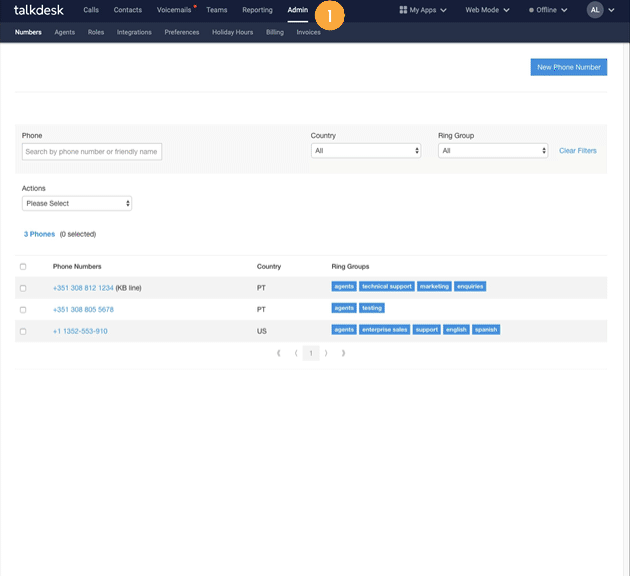This screenshot has height=576, width=630.
Task: Go to the previous page arrow
Action: (x=296, y=353)
